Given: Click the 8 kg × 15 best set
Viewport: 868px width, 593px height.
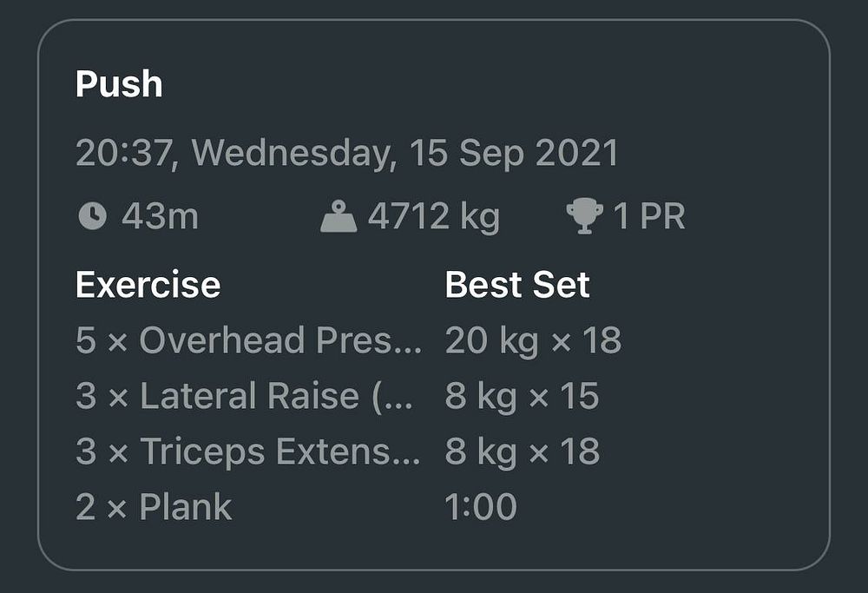Looking at the screenshot, I should point(522,396).
